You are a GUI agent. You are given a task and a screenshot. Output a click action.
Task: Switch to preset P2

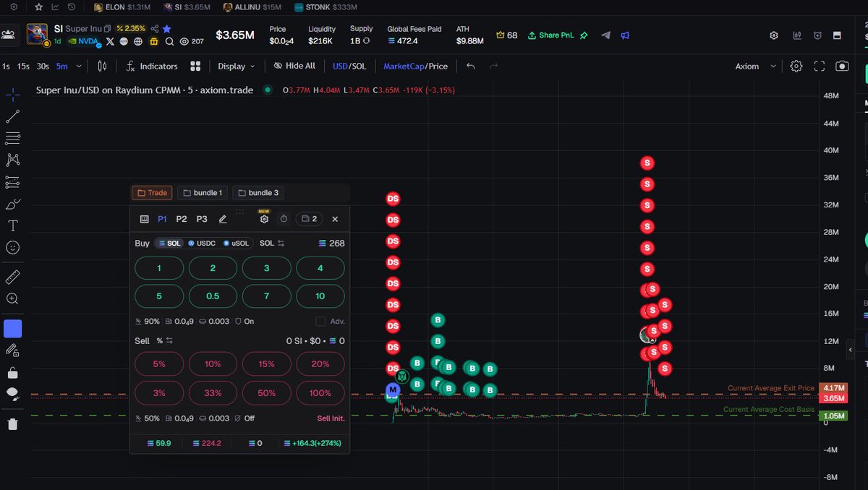[x=182, y=219]
